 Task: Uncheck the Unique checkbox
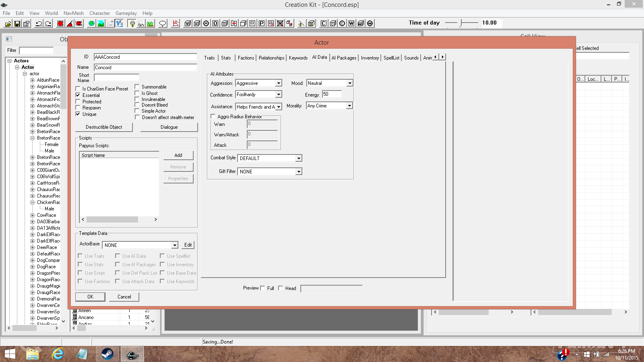click(78, 114)
